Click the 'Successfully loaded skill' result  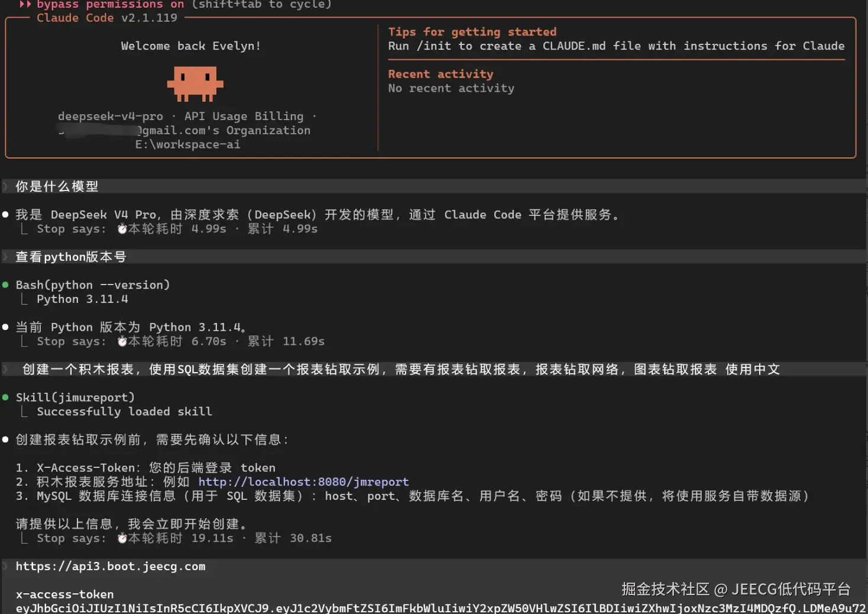[x=124, y=412]
